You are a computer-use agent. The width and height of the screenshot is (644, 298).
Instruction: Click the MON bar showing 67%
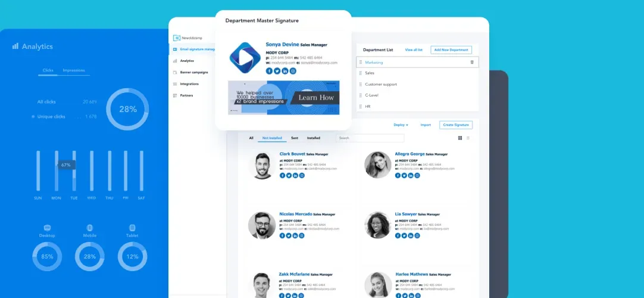pyautogui.click(x=57, y=171)
